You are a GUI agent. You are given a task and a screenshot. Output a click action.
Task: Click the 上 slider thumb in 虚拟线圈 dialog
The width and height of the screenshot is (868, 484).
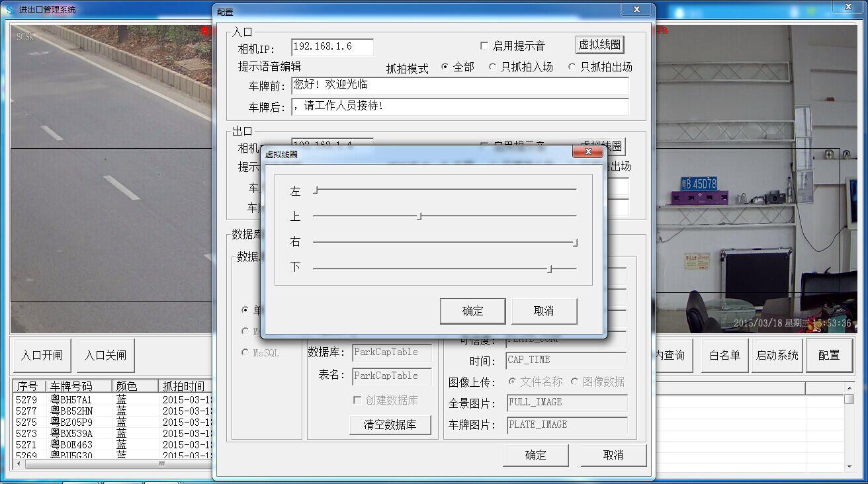coord(419,216)
